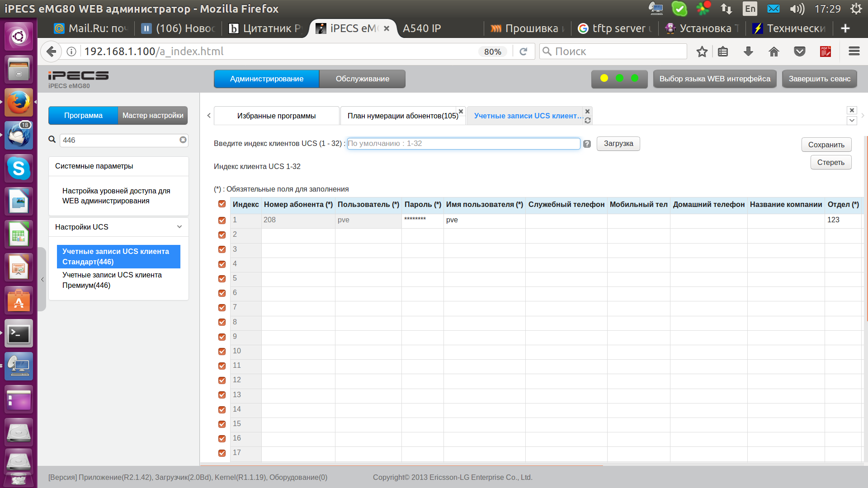Click the Сохранить button
868x488 pixels.
826,145
